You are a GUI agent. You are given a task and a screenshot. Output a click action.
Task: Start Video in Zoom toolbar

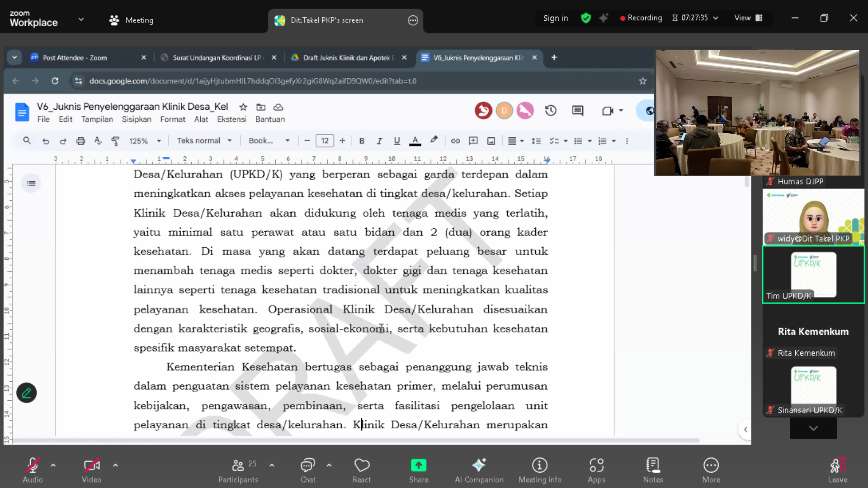(x=91, y=470)
